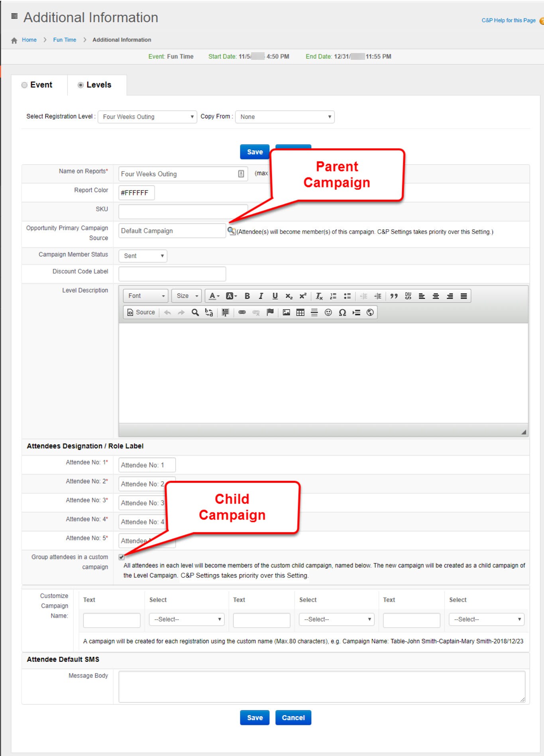Toggle subscript formatting
The width and height of the screenshot is (544, 756).
click(x=289, y=296)
